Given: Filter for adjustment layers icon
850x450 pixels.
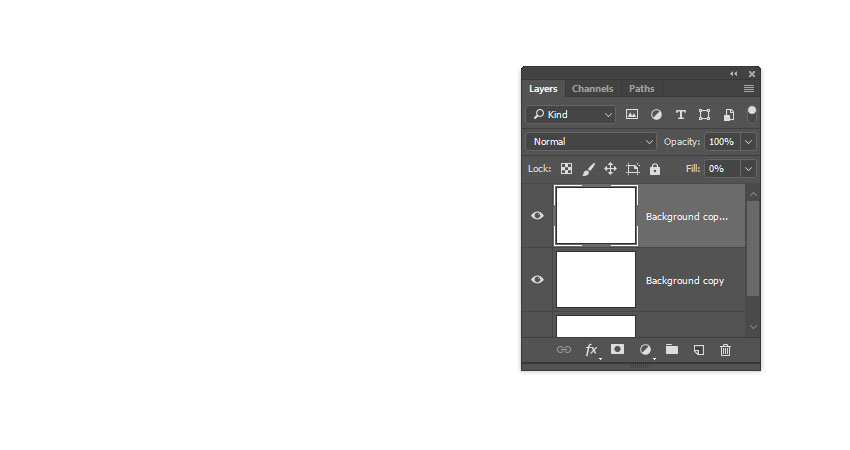Looking at the screenshot, I should click(656, 114).
